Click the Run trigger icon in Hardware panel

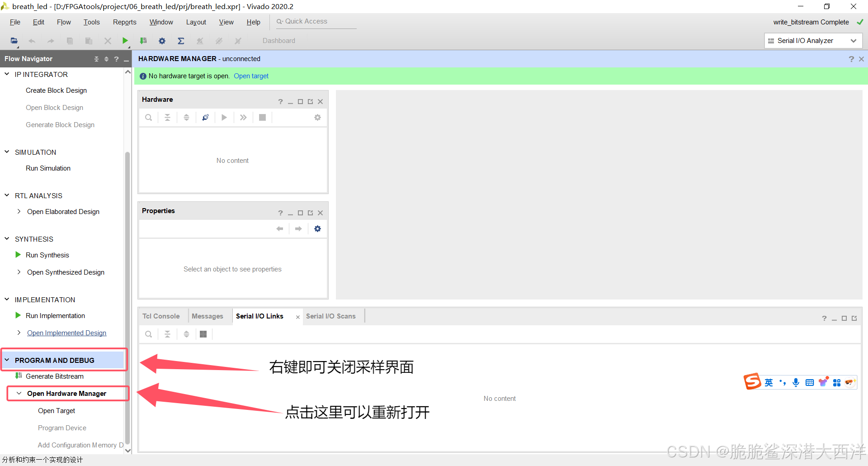click(x=224, y=118)
